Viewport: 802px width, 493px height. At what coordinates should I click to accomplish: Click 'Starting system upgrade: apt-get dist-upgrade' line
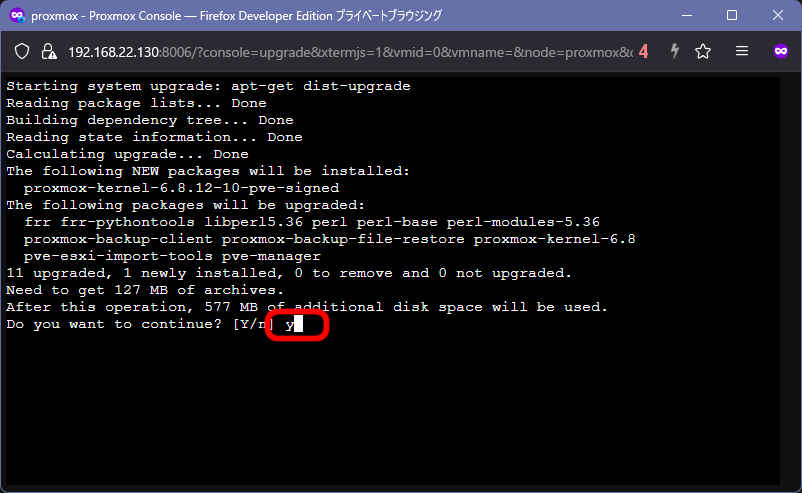coord(208,86)
